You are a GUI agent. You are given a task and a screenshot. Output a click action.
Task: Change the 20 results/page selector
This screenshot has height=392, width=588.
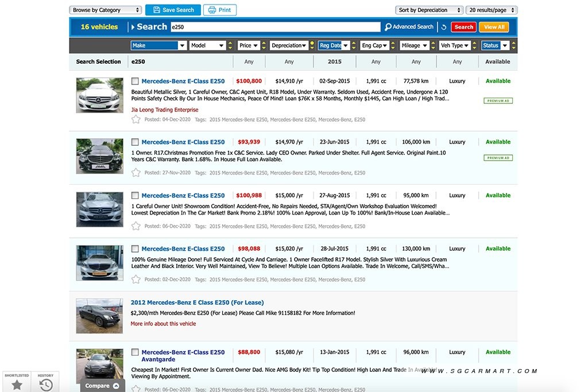pyautogui.click(x=492, y=10)
